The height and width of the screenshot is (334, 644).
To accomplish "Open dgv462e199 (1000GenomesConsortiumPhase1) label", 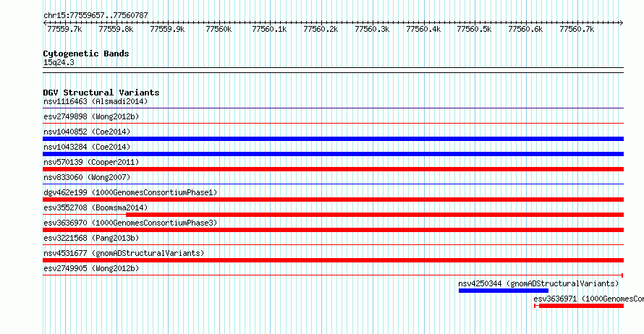I will pos(130,192).
